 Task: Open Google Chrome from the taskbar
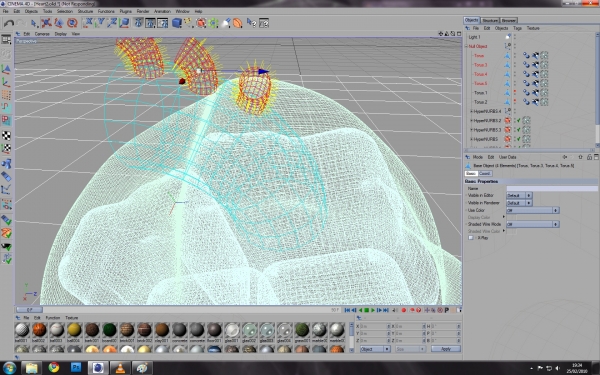click(x=54, y=368)
